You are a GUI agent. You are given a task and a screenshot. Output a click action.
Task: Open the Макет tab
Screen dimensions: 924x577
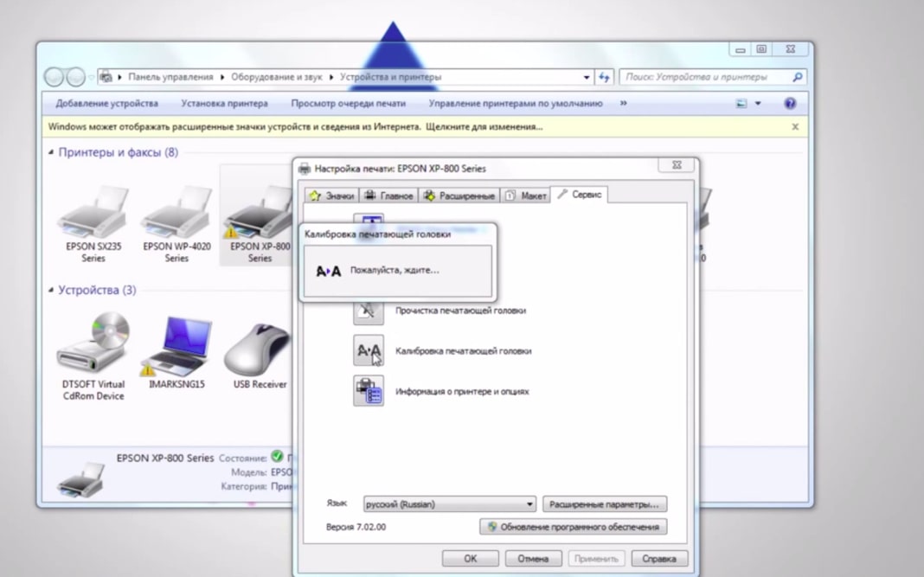526,196
